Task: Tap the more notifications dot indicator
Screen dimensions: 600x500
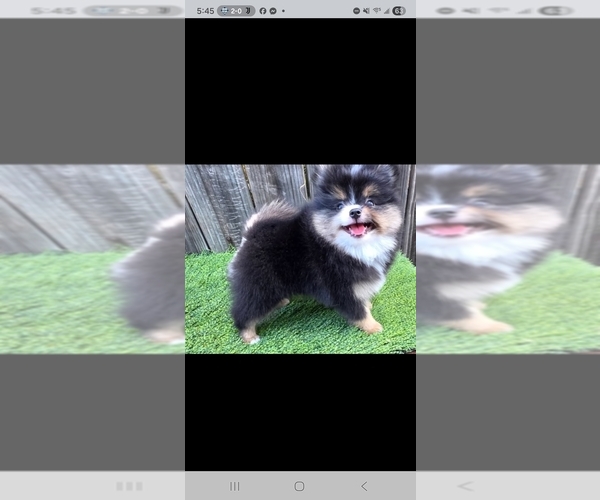Action: tap(283, 11)
